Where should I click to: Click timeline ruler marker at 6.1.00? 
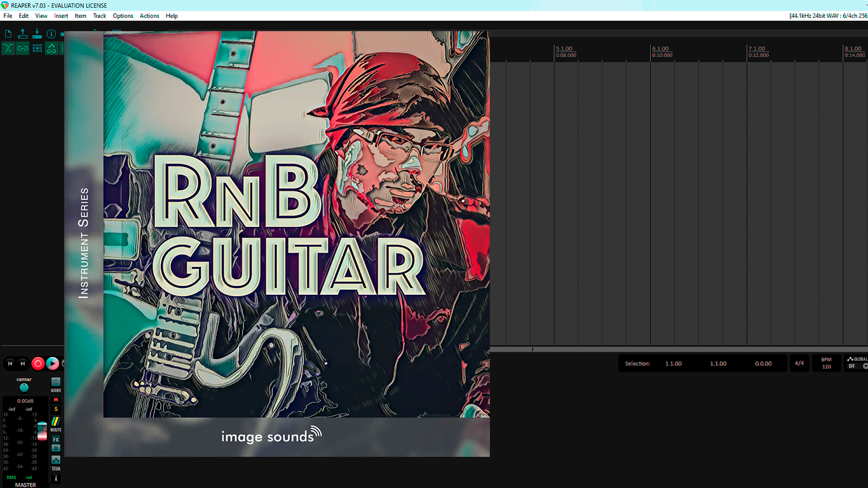coord(660,49)
